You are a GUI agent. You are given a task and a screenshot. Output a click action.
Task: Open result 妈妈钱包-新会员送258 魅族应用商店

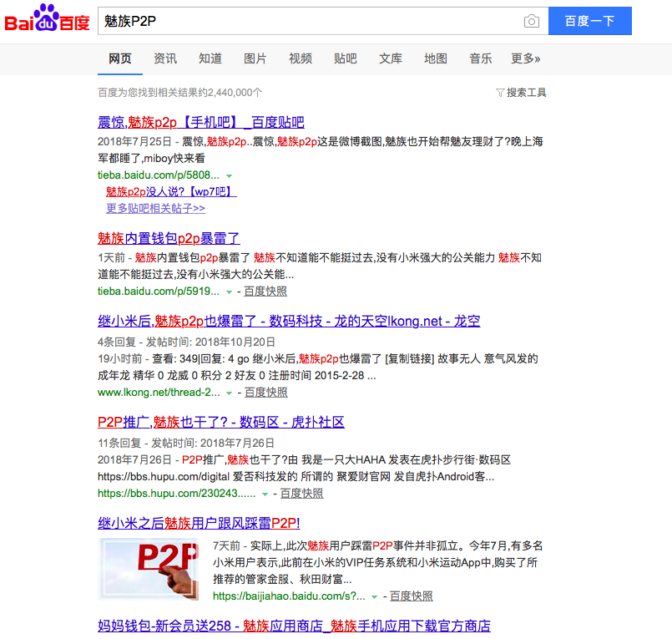(x=294, y=626)
